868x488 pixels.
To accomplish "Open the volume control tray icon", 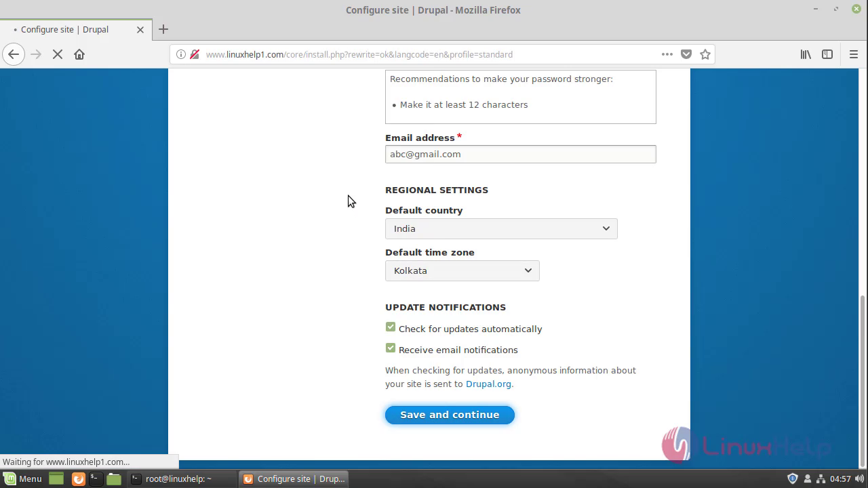I will [x=859, y=479].
